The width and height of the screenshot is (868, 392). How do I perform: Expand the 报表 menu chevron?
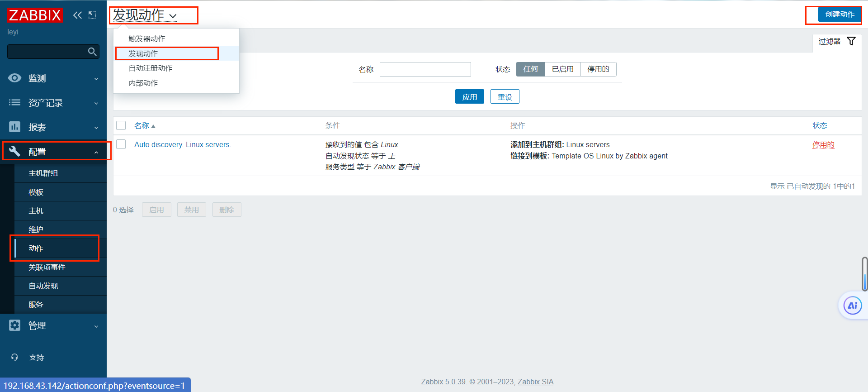pyautogui.click(x=96, y=128)
